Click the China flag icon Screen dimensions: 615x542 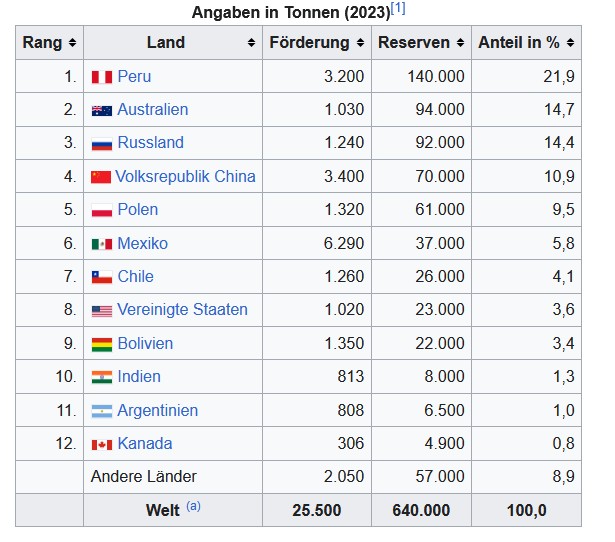100,177
